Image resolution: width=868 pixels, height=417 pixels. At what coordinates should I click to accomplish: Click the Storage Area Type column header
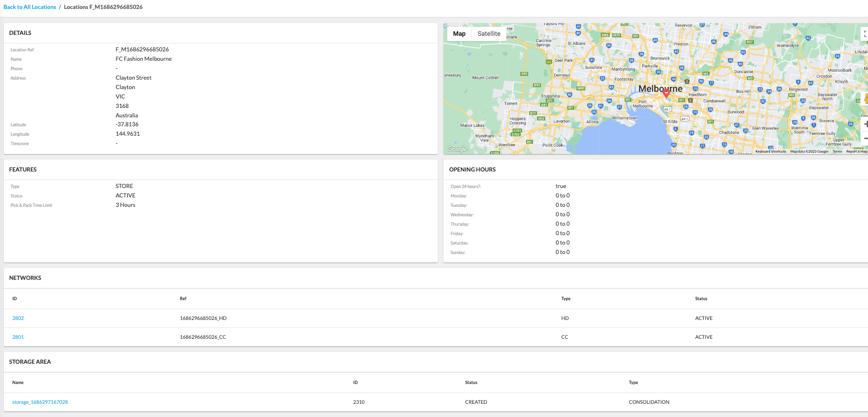[x=633, y=383]
